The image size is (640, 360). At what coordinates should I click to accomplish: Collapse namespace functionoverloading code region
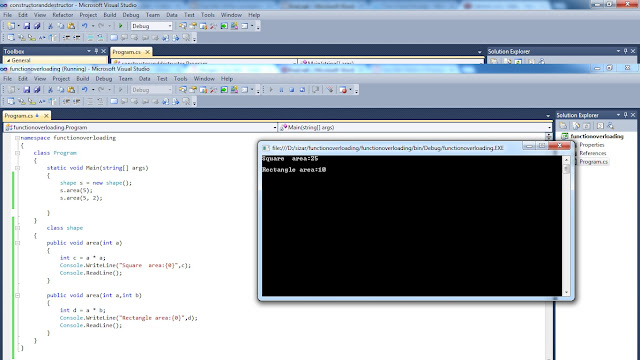click(x=17, y=138)
